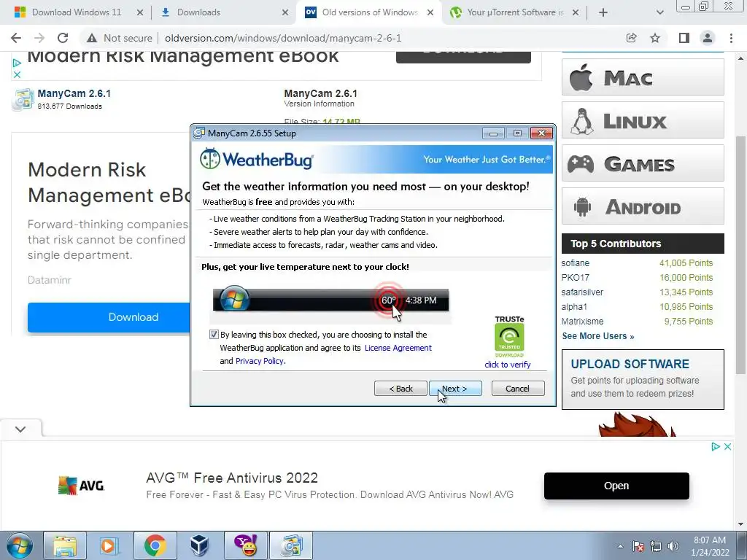Click Next in ManyCam Setup

click(x=455, y=389)
